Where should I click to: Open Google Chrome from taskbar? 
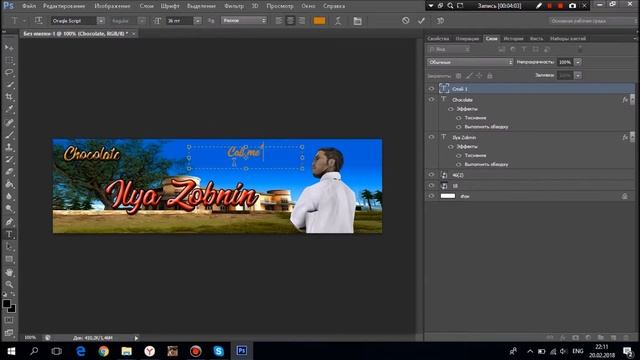point(104,351)
